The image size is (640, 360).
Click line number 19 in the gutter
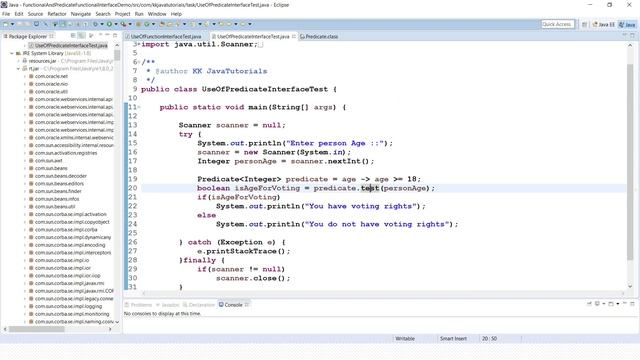pos(133,179)
